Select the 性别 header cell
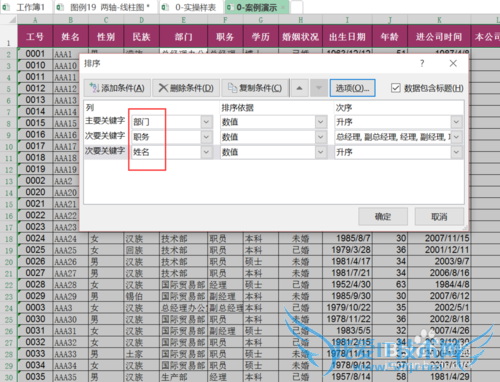Viewport: 500px width, 382px height. click(106, 36)
